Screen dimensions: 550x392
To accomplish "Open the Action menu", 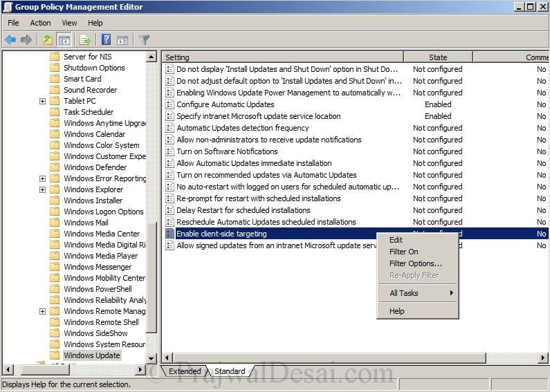I will 40,23.
